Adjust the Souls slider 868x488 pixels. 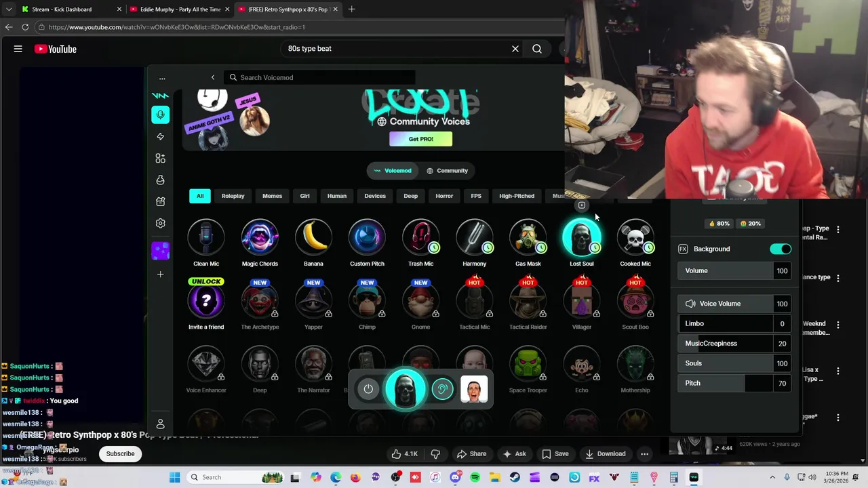[x=735, y=363]
